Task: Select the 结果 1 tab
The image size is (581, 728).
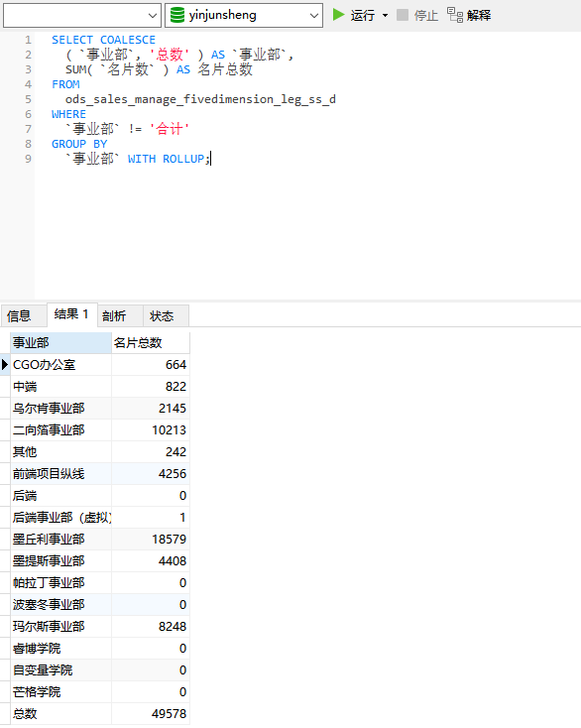Action: (71, 314)
